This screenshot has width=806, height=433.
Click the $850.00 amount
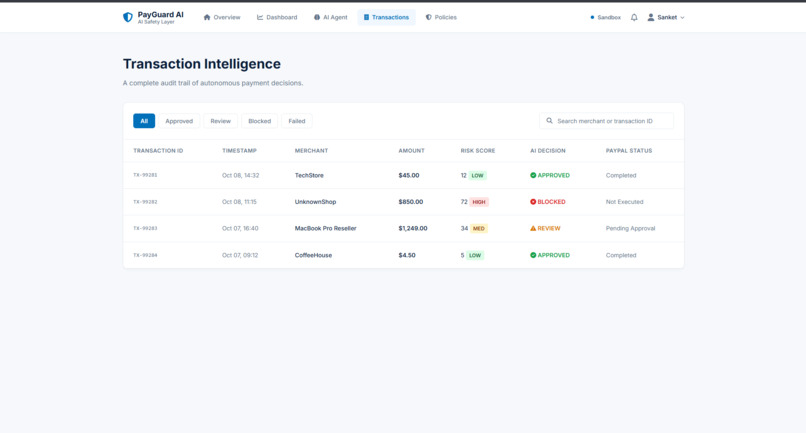point(411,202)
